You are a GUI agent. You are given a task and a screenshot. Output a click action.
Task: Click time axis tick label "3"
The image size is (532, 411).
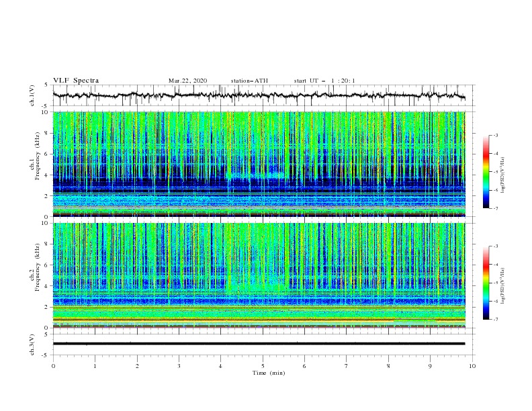point(179,366)
